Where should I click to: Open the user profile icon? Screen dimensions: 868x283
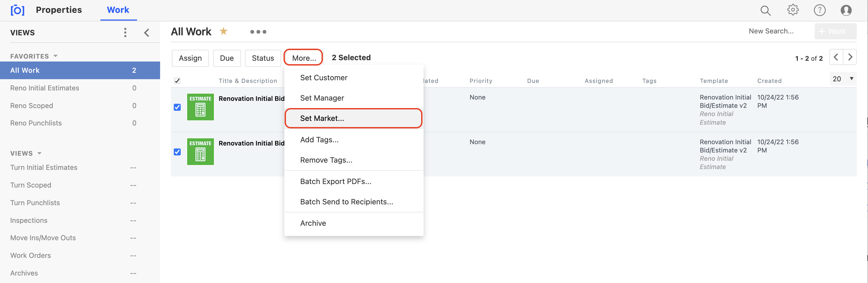(x=846, y=10)
